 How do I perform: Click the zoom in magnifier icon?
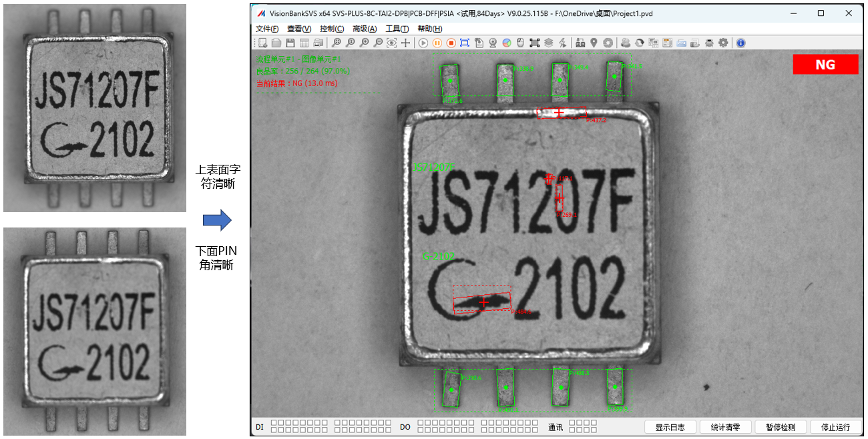[364, 43]
